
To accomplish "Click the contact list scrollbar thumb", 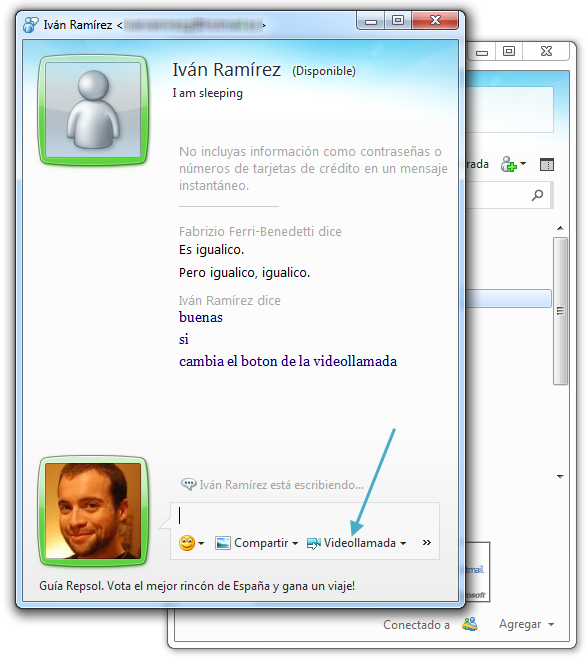I will tap(560, 311).
